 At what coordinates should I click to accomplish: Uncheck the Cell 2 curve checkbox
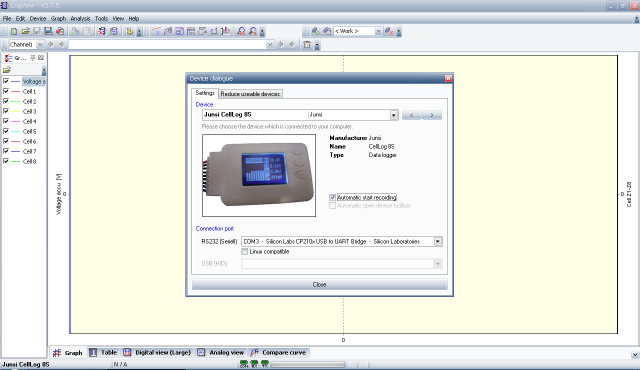click(6, 101)
